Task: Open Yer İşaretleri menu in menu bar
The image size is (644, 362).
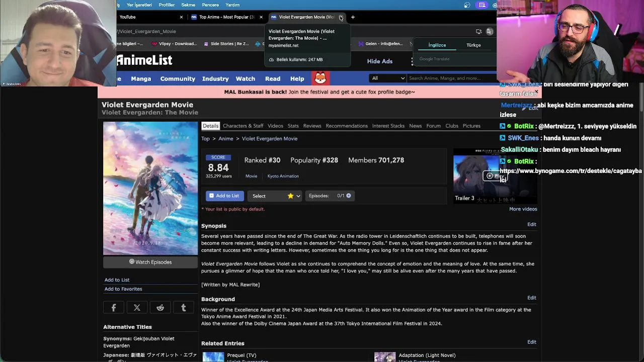Action: [139, 5]
